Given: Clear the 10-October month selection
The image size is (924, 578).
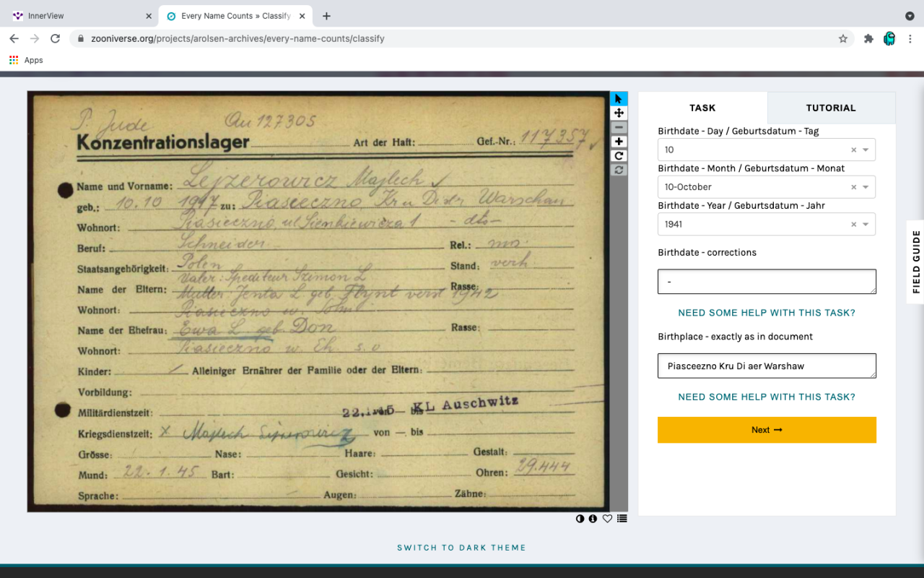Looking at the screenshot, I should tap(853, 187).
